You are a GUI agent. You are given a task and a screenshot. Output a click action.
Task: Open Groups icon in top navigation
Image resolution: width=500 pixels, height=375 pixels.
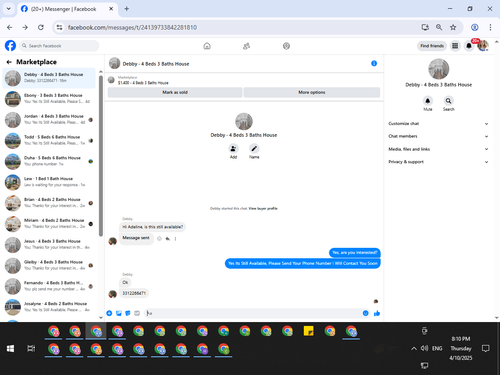pos(286,46)
